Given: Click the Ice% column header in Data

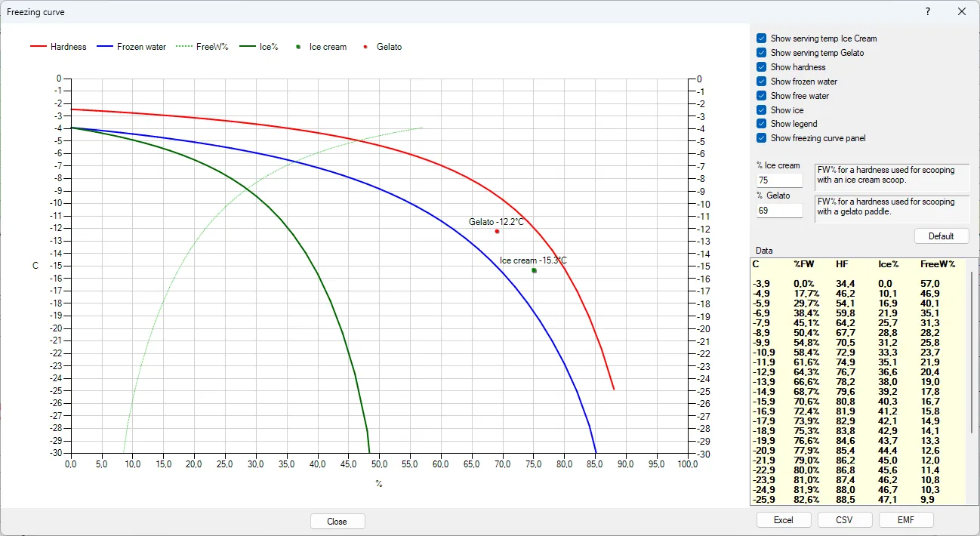Looking at the screenshot, I should pos(889,264).
